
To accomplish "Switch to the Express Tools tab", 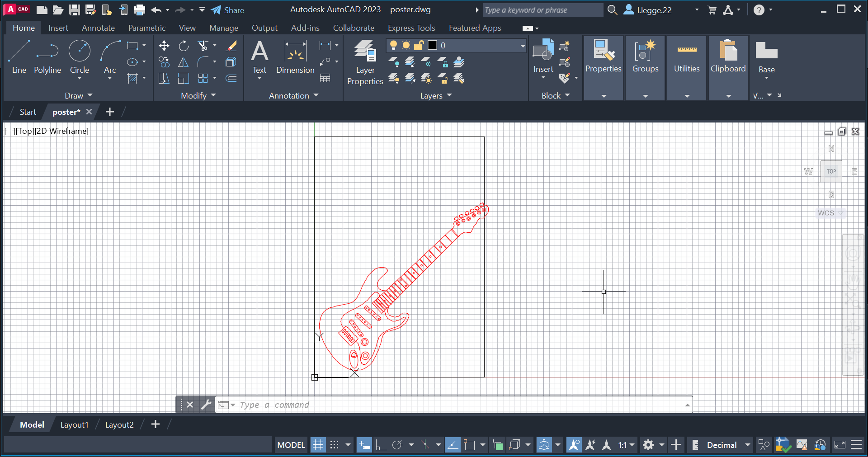I will point(411,28).
